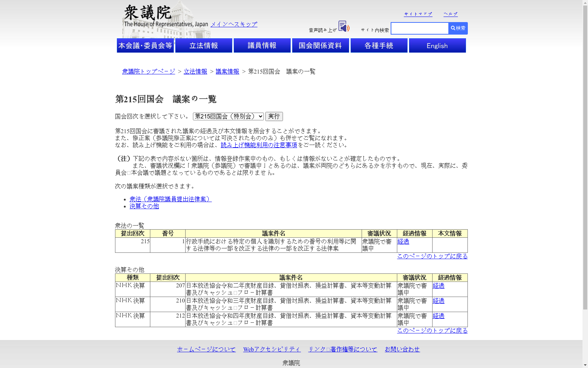This screenshot has width=588, height=368.
Task: Open リンク・著作権等について footer link
Action: click(x=343, y=349)
